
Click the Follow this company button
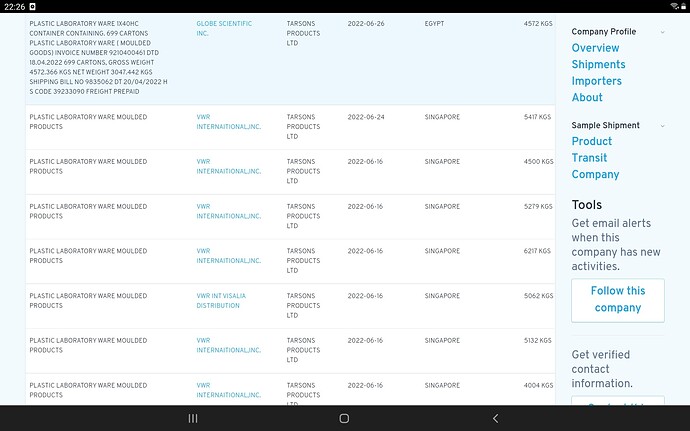pos(618,300)
